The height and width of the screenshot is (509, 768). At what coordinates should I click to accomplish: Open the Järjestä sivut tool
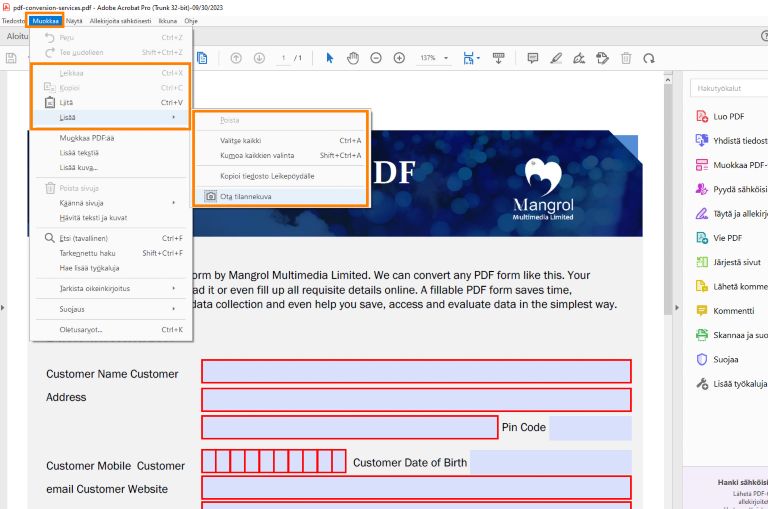[x=731, y=262]
